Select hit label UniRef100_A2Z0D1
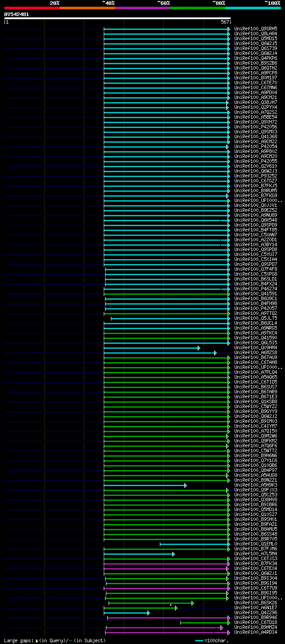The height and width of the screenshot is (644, 285). coord(256,239)
